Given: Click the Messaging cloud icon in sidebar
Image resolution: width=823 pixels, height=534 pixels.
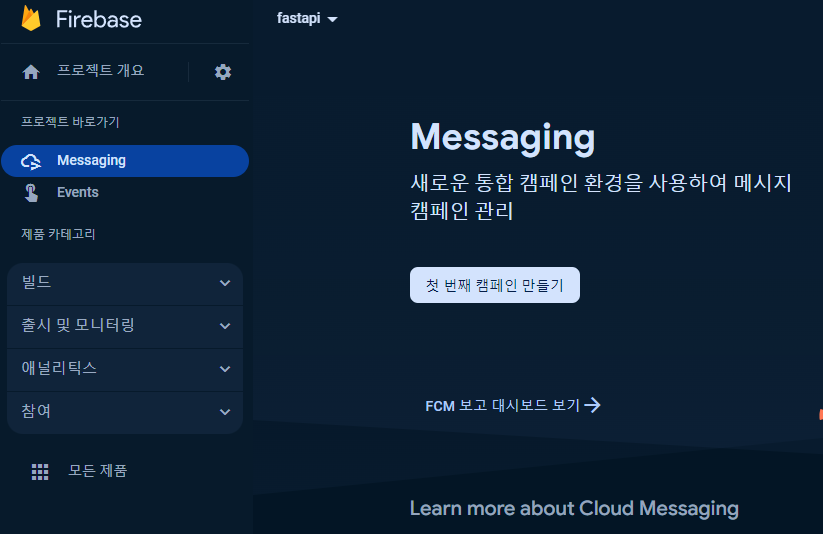Looking at the screenshot, I should click(x=31, y=161).
